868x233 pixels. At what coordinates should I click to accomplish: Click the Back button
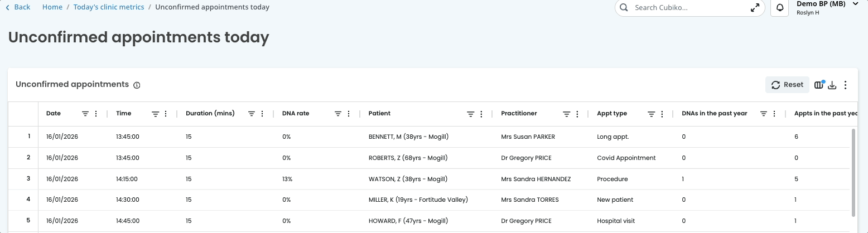[x=18, y=7]
